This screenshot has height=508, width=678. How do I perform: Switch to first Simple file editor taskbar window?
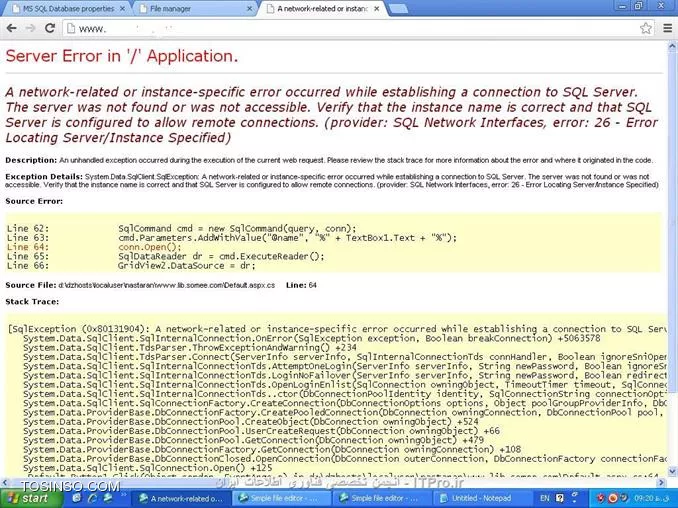point(282,498)
